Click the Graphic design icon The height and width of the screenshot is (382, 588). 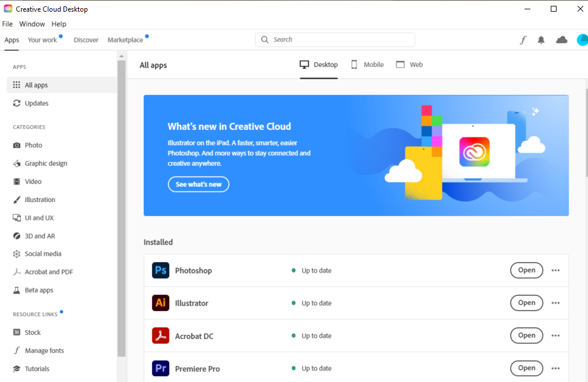(16, 163)
